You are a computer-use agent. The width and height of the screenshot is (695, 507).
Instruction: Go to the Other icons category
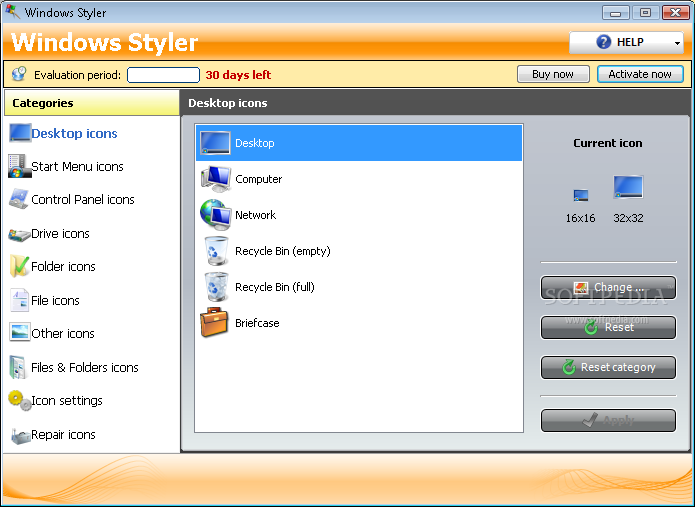63,333
